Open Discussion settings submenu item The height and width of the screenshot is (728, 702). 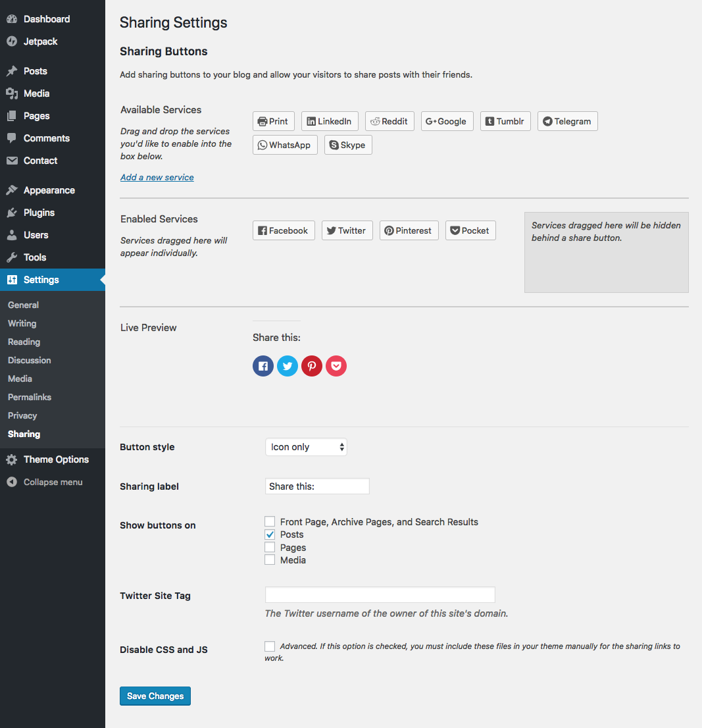click(29, 360)
